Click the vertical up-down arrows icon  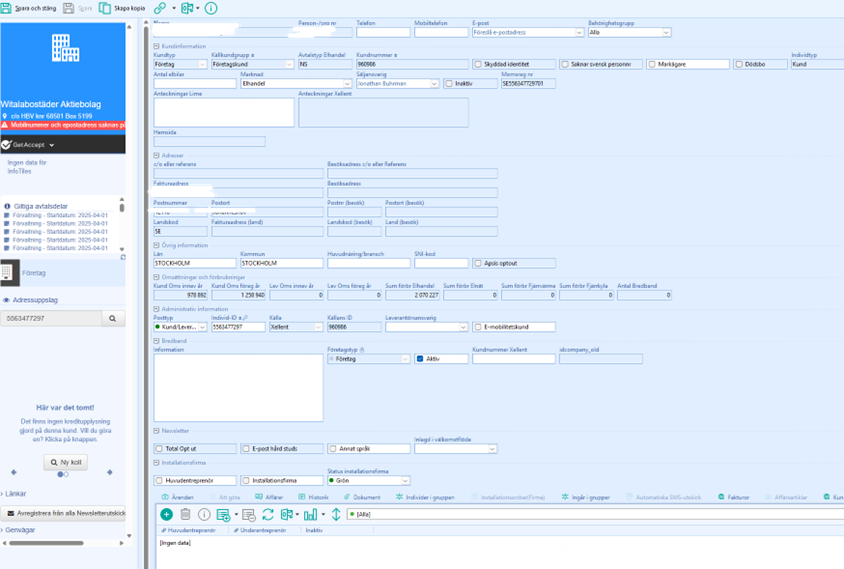click(x=335, y=514)
